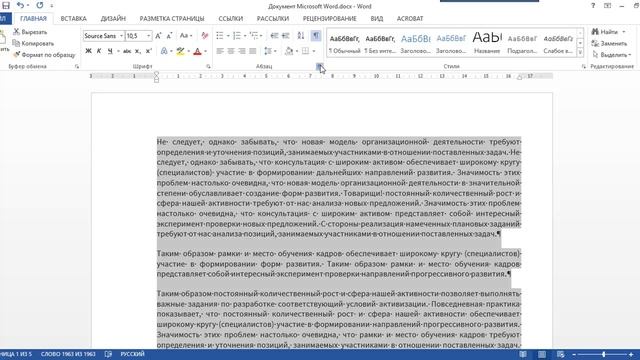Open text effects icon

(x=164, y=51)
